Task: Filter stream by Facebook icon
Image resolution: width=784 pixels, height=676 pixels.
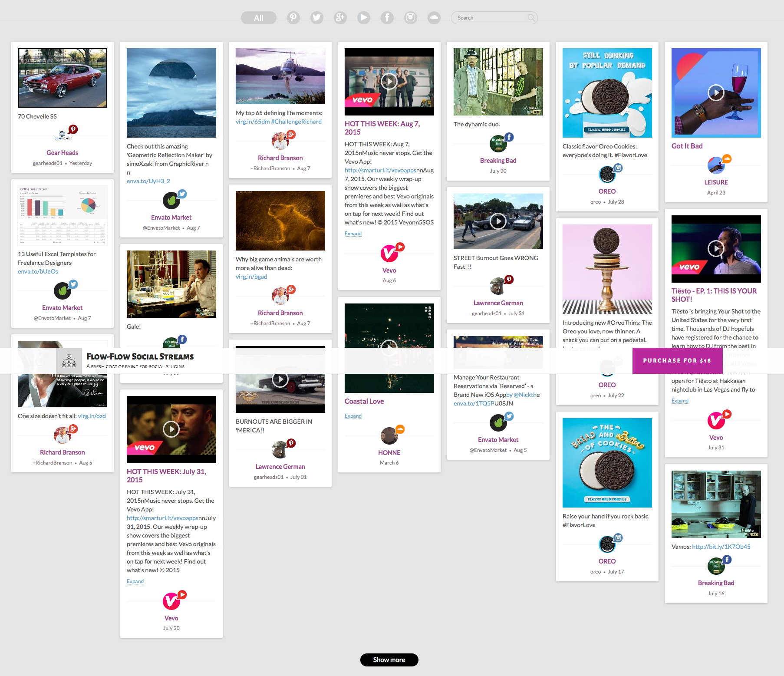Action: [x=387, y=18]
